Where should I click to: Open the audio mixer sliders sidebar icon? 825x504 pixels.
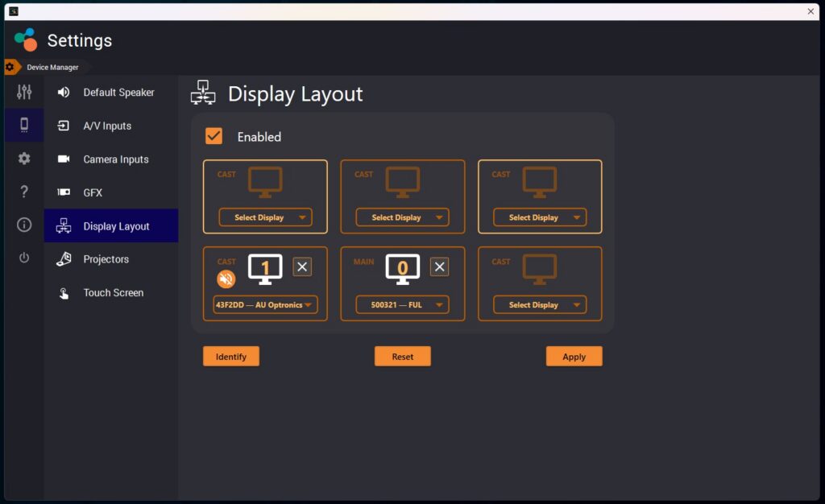click(x=24, y=92)
